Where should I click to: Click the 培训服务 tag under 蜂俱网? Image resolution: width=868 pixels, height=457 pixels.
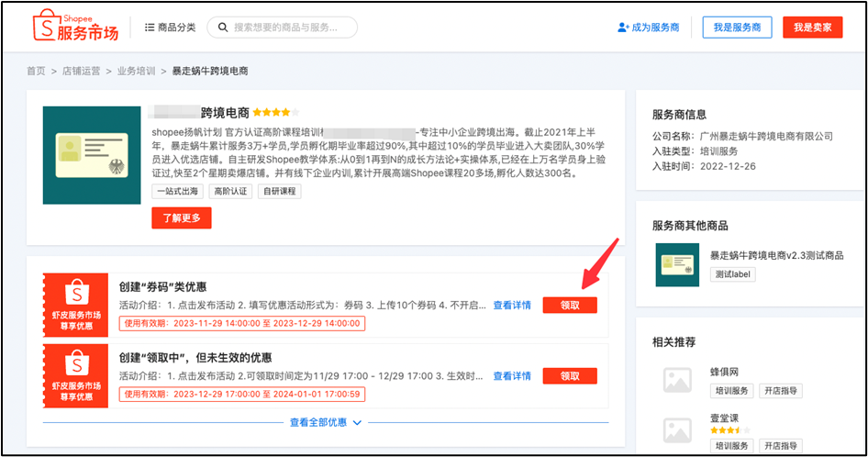coord(731,391)
